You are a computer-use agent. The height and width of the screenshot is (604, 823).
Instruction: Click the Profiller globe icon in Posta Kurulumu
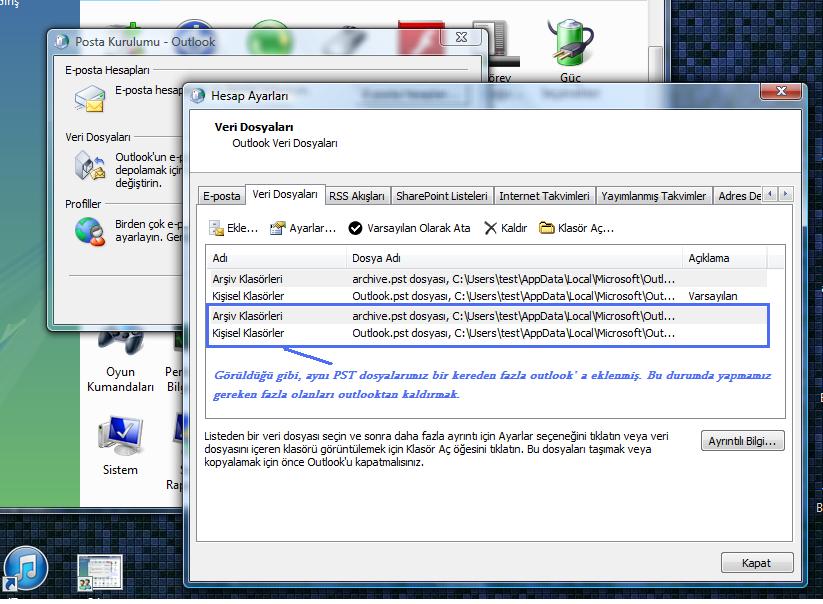[90, 231]
